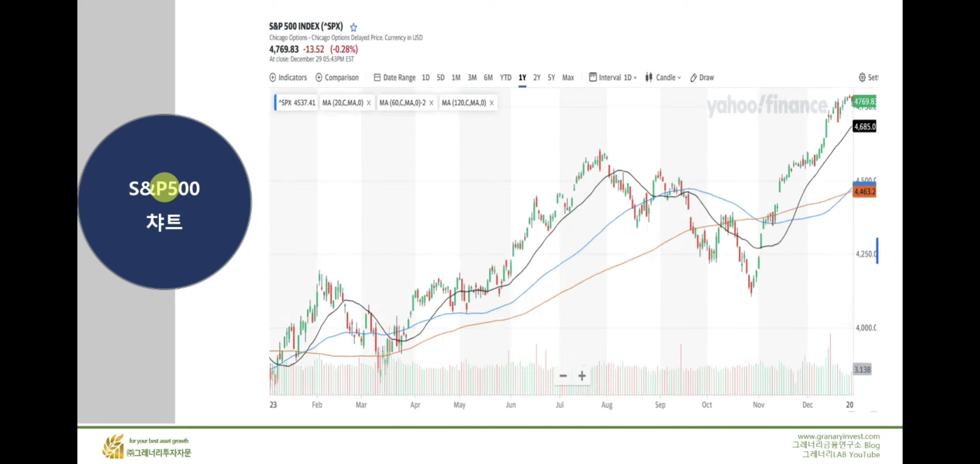Click the Aug label on date axis
980x464 pixels.
[606, 405]
